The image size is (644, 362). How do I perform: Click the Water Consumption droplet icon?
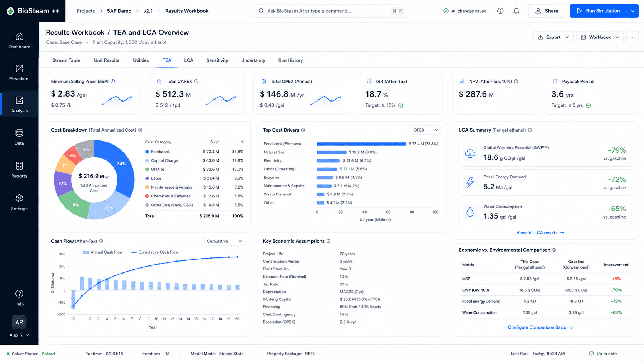pos(470,212)
